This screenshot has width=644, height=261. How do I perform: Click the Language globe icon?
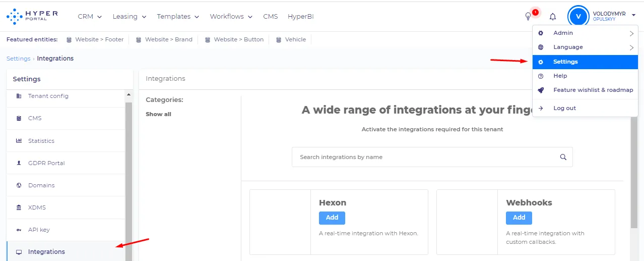tap(541, 47)
